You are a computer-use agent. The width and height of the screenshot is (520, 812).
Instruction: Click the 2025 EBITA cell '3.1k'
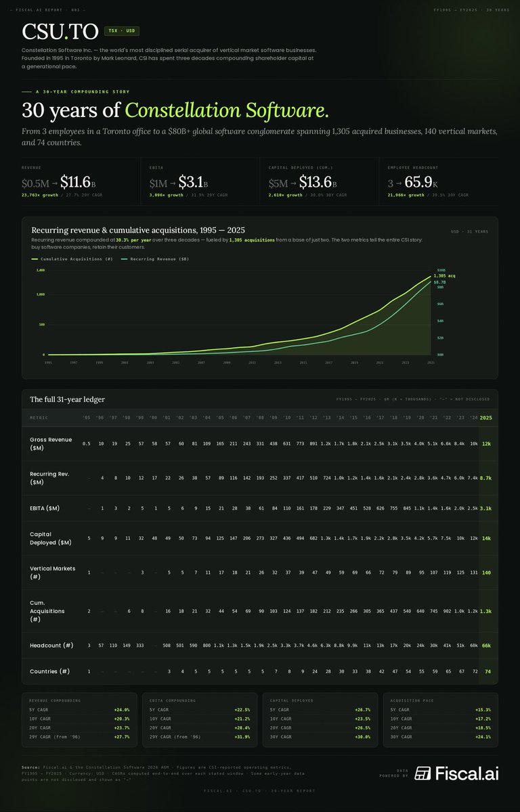tap(486, 507)
